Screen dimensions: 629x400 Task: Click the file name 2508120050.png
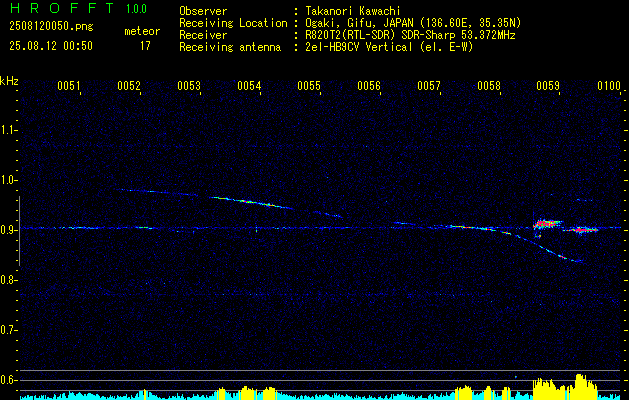point(51,27)
